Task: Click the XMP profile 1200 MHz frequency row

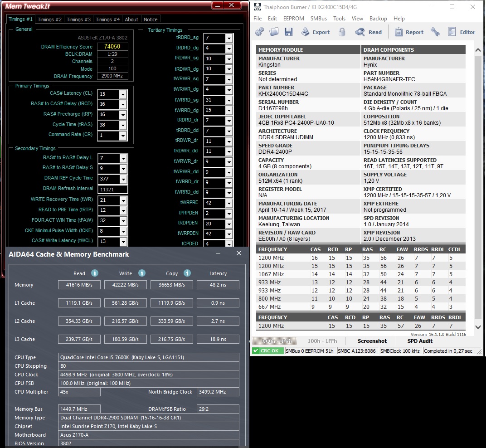Action: tap(361, 326)
